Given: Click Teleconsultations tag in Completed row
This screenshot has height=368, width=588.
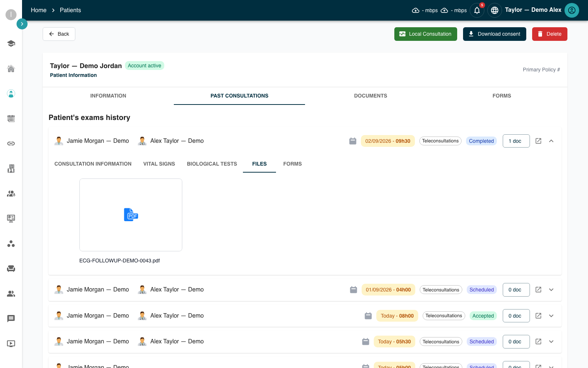Looking at the screenshot, I should point(440,141).
